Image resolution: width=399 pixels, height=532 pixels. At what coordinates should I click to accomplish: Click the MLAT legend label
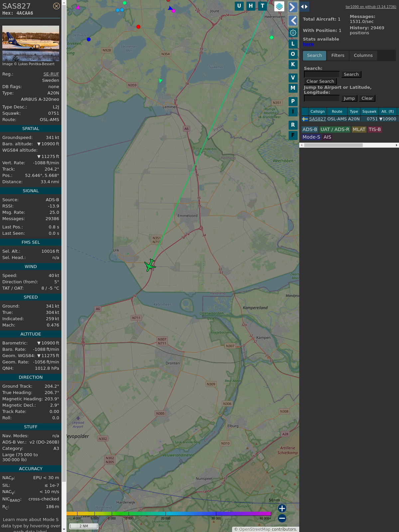pyautogui.click(x=359, y=130)
